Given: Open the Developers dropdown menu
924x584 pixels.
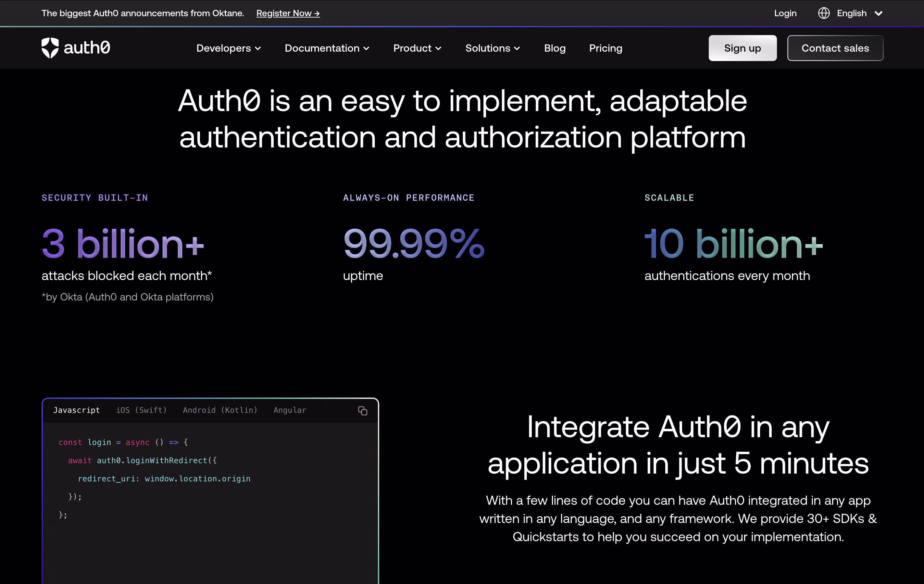Looking at the screenshot, I should [228, 48].
